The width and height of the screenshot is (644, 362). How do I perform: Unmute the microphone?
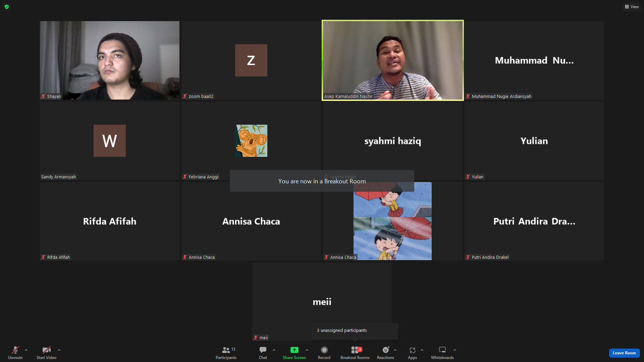15,353
